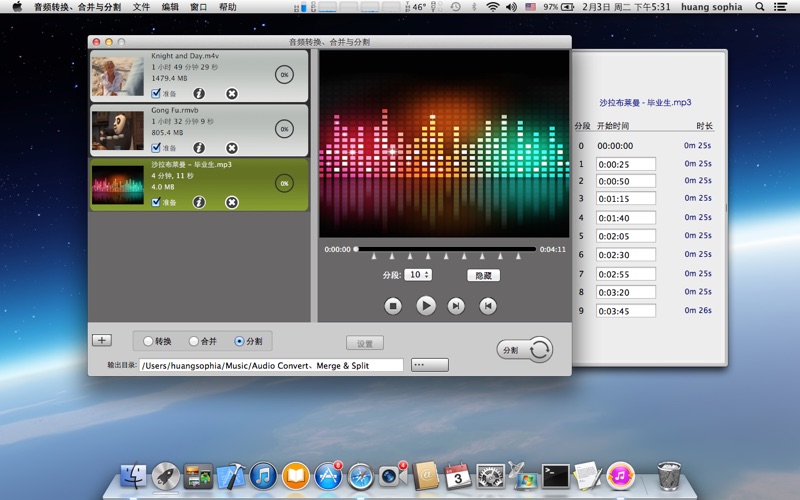Open the 文件 menu in menu bar
The height and width of the screenshot is (500, 800).
(141, 7)
